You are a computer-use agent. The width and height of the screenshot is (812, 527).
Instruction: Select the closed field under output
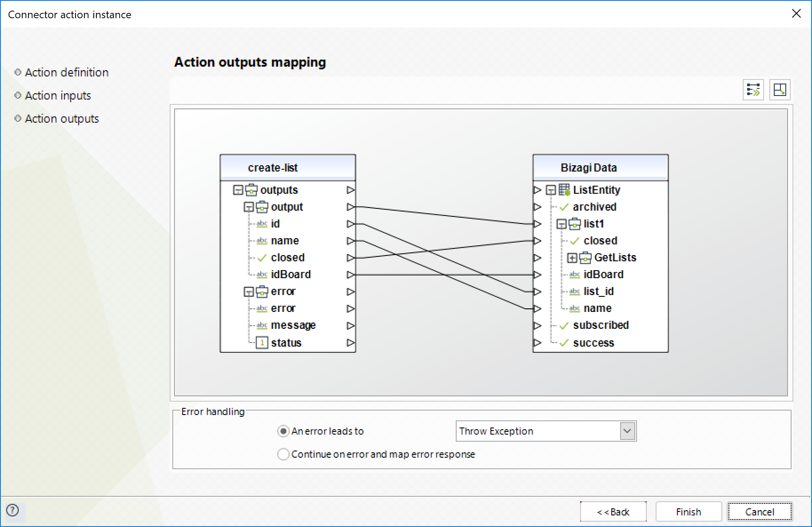click(x=288, y=258)
